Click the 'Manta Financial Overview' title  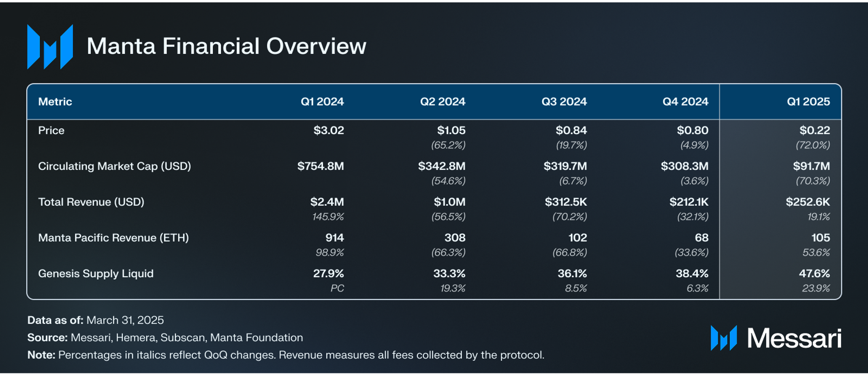click(x=226, y=46)
